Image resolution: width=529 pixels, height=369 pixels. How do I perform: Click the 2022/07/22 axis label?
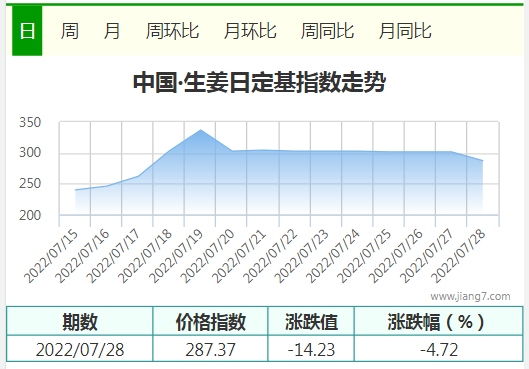tap(270, 256)
